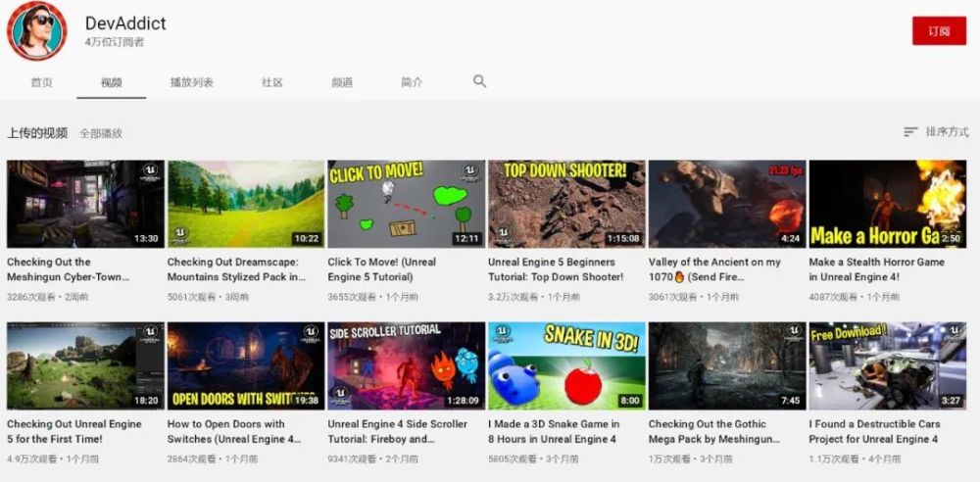
Task: Click title Checking Out Dreamscape Mountains Stylized Pack
Action: (x=237, y=269)
